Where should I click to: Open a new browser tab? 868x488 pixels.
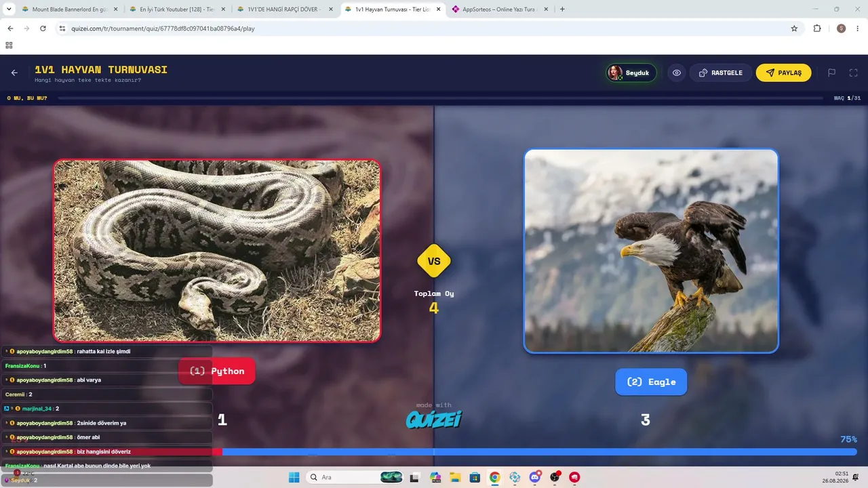(562, 9)
